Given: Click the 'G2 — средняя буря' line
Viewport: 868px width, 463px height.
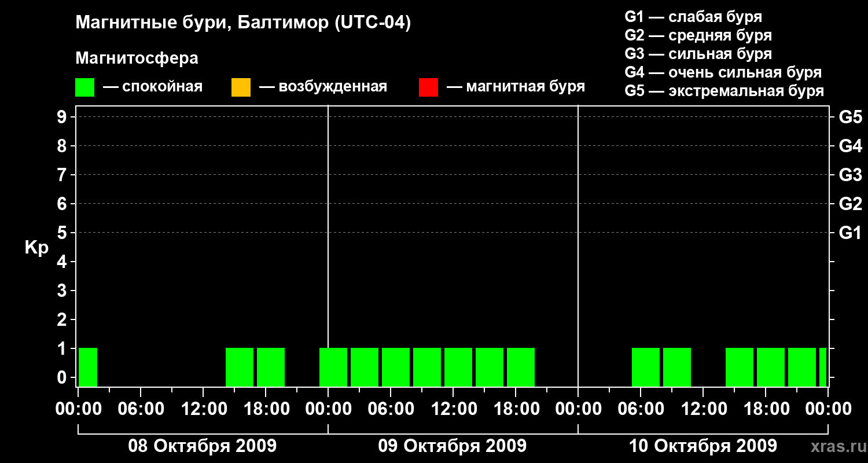Looking at the screenshot, I should (x=698, y=35).
